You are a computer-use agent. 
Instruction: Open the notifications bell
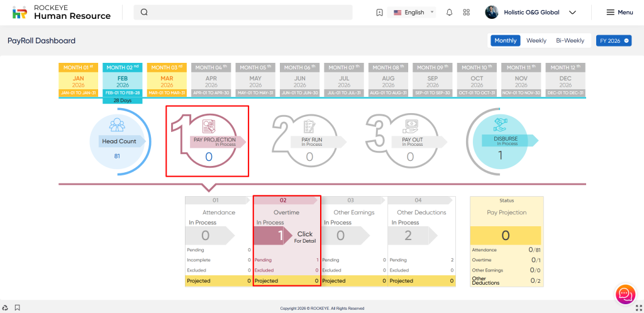click(x=449, y=13)
